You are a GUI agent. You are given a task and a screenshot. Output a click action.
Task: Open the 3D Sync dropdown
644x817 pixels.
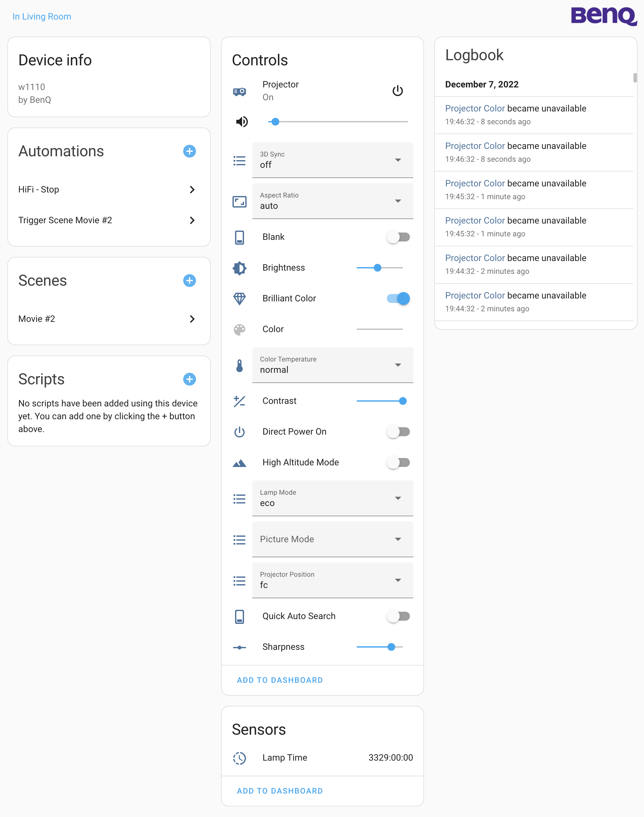point(332,160)
